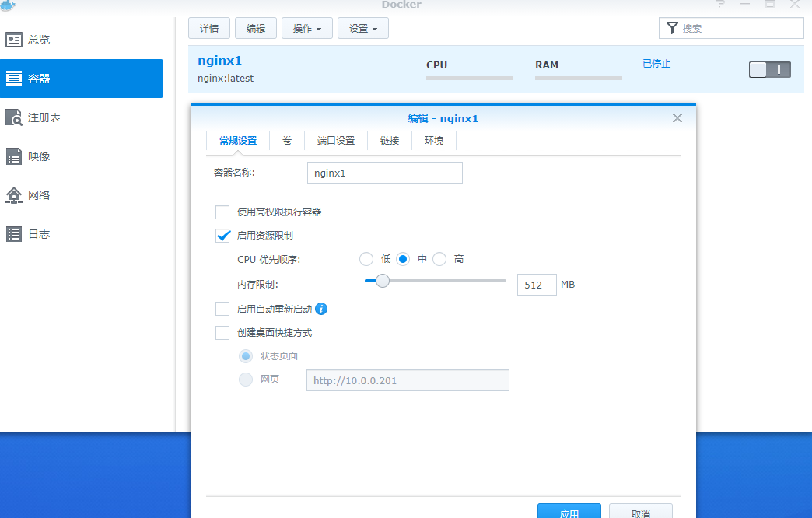Click the 容器名称 input field
The height and width of the screenshot is (518, 812).
[384, 172]
